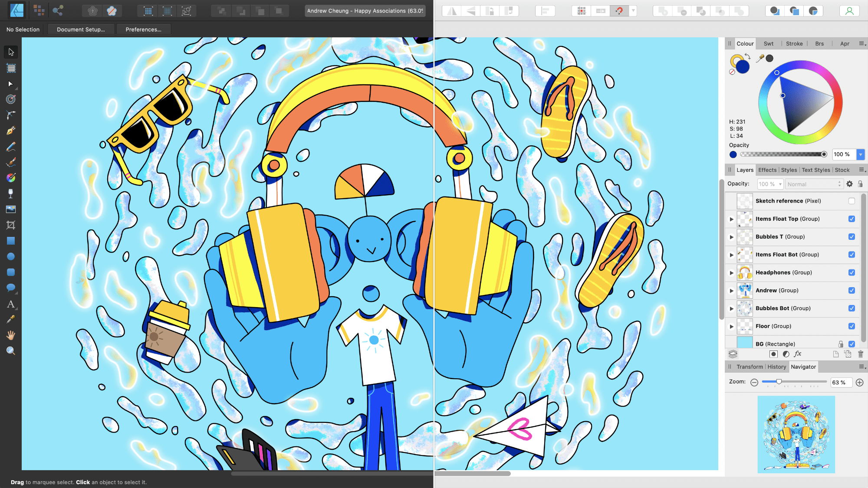Select the Node tool in toolbar

click(x=11, y=83)
